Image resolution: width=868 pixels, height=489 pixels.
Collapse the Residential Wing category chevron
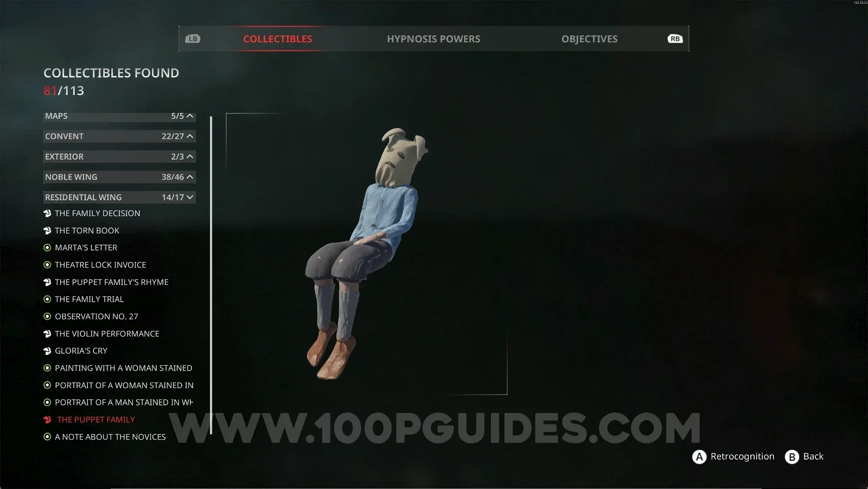coord(190,197)
